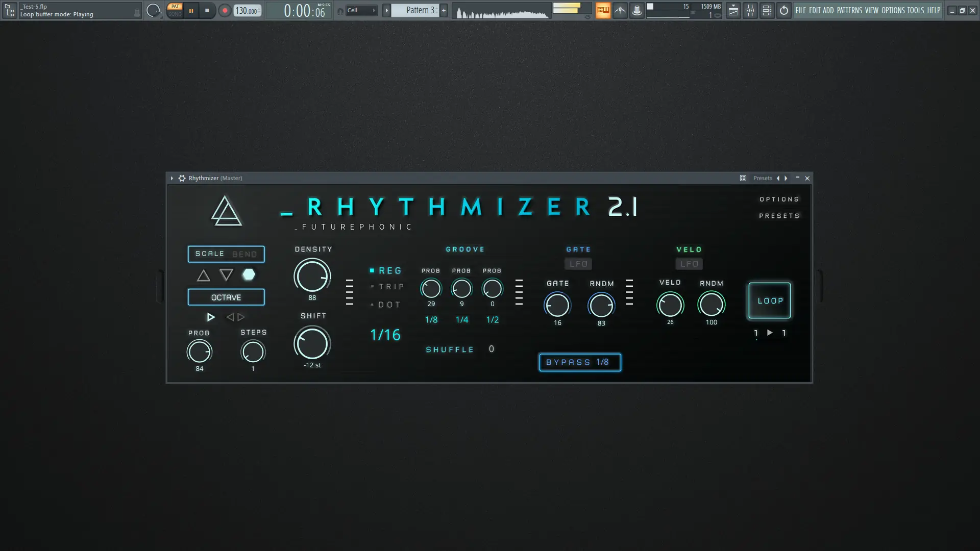This screenshot has width=980, height=551.
Task: Toggle PAT/SONG mode switch
Action: click(175, 10)
